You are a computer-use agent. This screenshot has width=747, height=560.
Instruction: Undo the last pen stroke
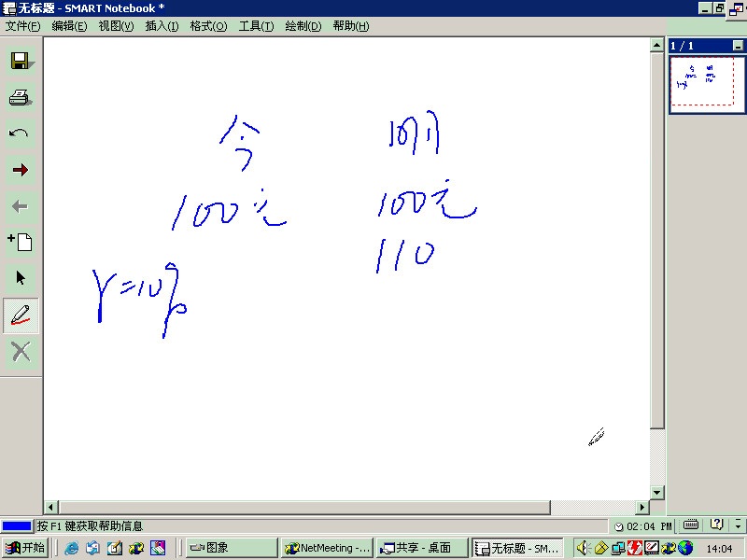pyautogui.click(x=20, y=133)
